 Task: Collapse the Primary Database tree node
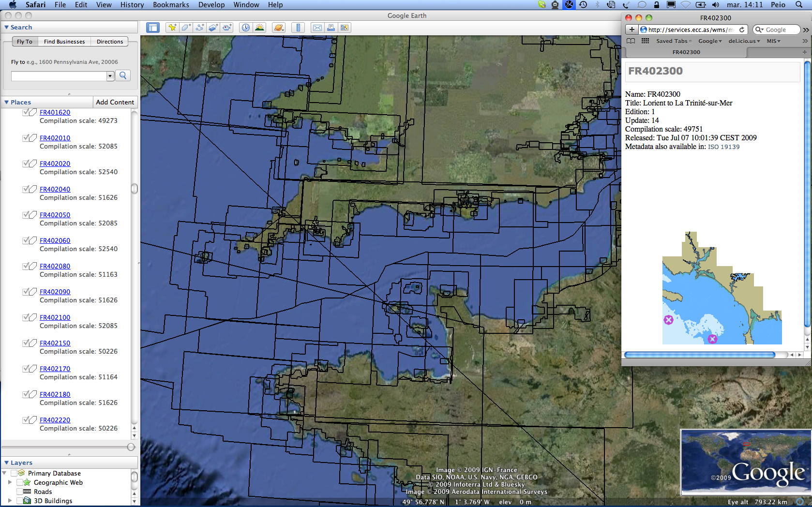click(4, 473)
